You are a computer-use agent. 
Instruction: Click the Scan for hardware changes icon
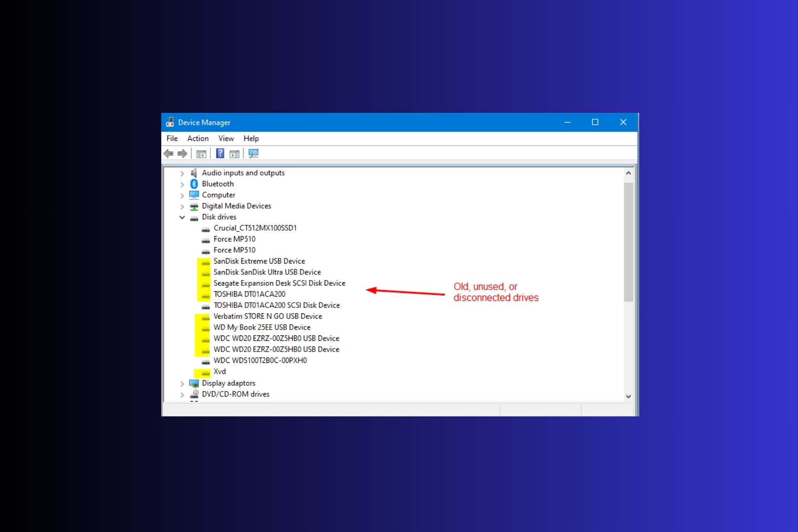254,153
